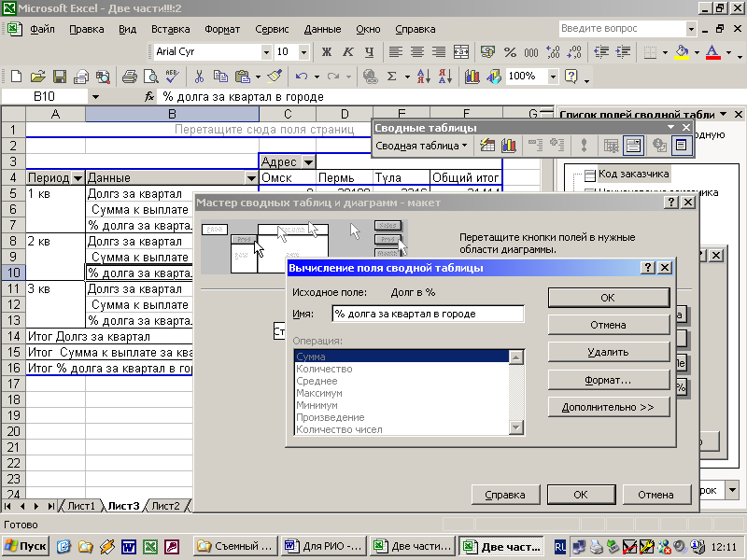
Task: Toggle bold (Ж) formatting
Action: pos(326,52)
